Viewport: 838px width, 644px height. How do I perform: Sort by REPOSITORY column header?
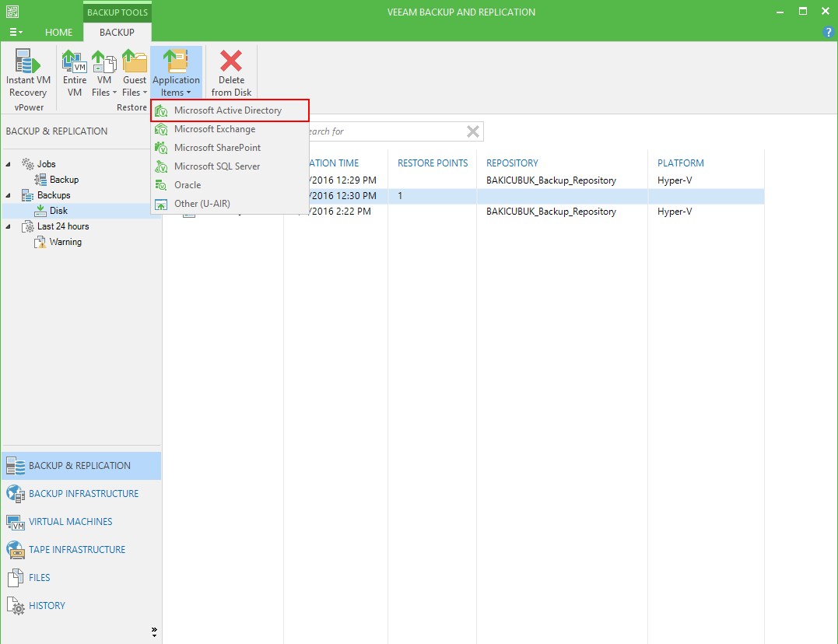pyautogui.click(x=512, y=163)
